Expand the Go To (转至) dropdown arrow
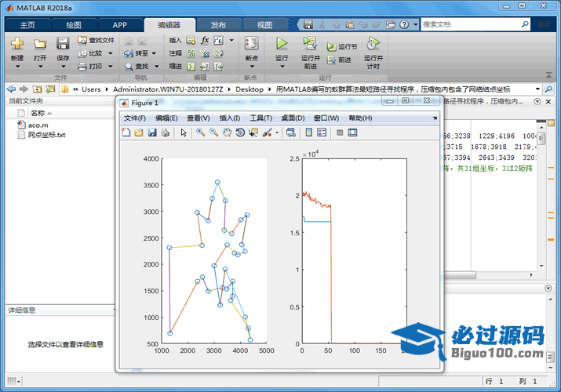Viewport: 561px width, 392px height. click(x=155, y=53)
